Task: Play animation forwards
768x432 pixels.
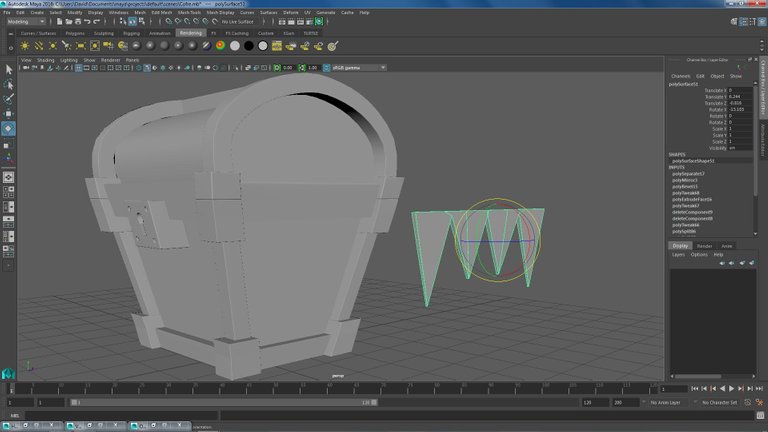Action: [731, 388]
